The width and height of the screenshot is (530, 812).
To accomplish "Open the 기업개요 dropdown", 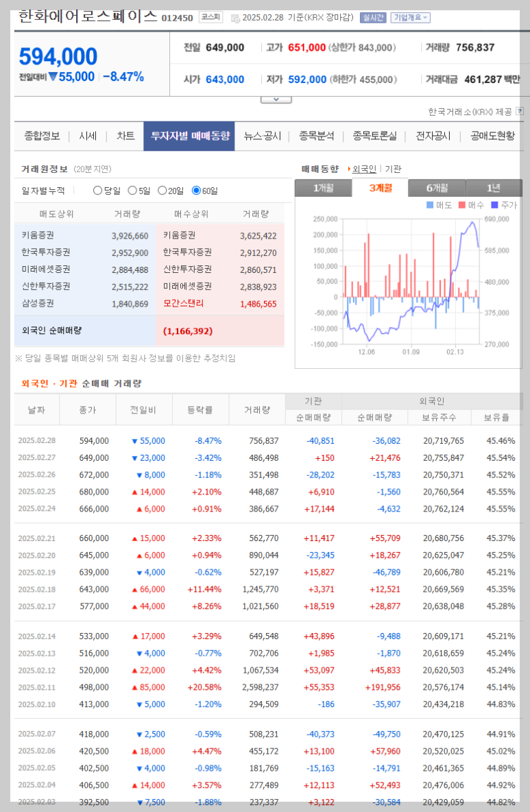I will pos(411,18).
